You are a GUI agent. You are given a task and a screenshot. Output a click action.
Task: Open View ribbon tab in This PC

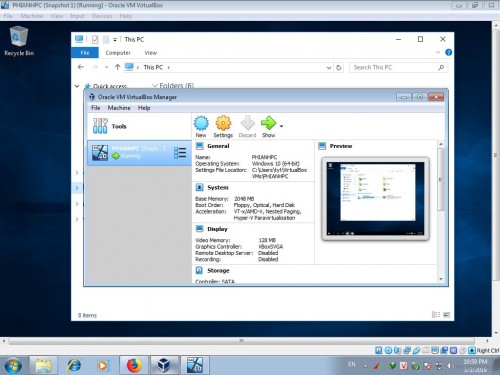coord(150,53)
